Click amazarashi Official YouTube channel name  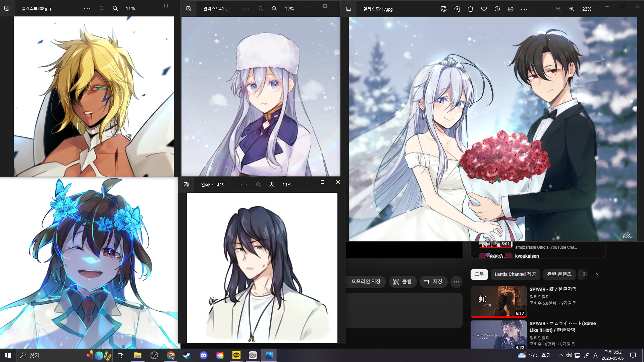click(546, 247)
